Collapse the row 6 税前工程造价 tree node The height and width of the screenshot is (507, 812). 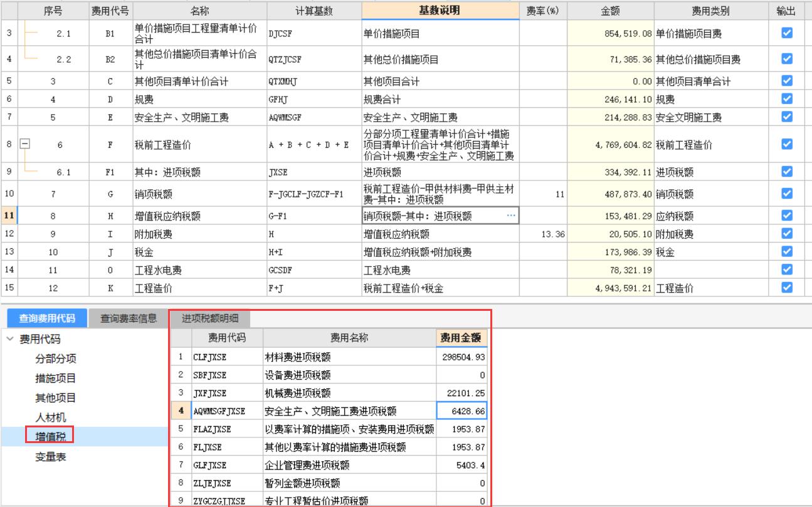(x=24, y=144)
